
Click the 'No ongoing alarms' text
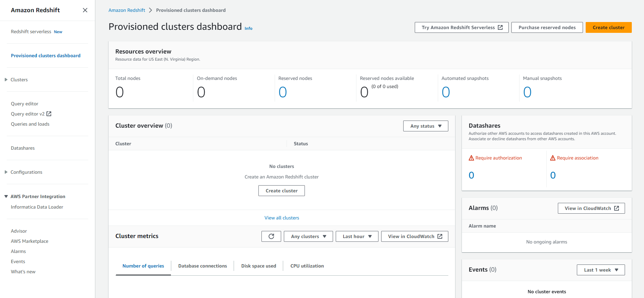tap(547, 242)
